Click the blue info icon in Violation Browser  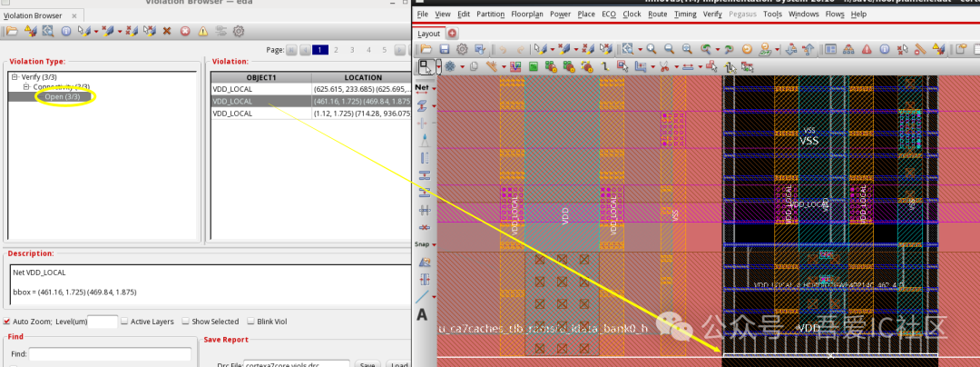(x=65, y=31)
